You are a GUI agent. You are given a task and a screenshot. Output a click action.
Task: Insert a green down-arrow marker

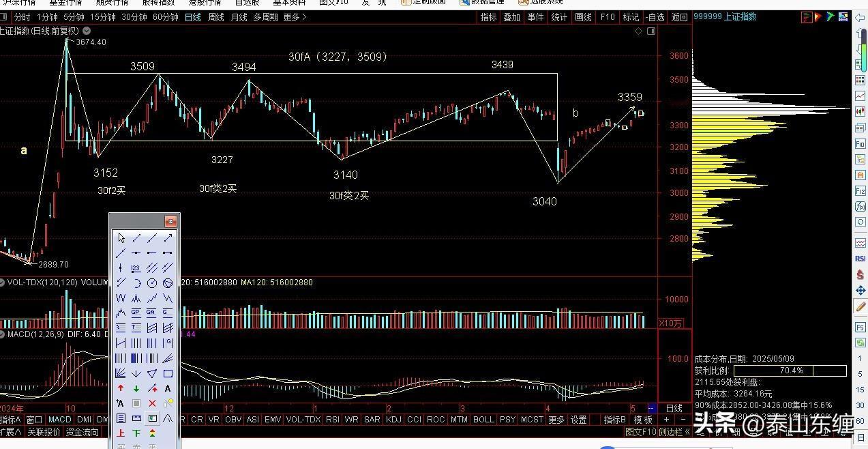[x=136, y=388]
